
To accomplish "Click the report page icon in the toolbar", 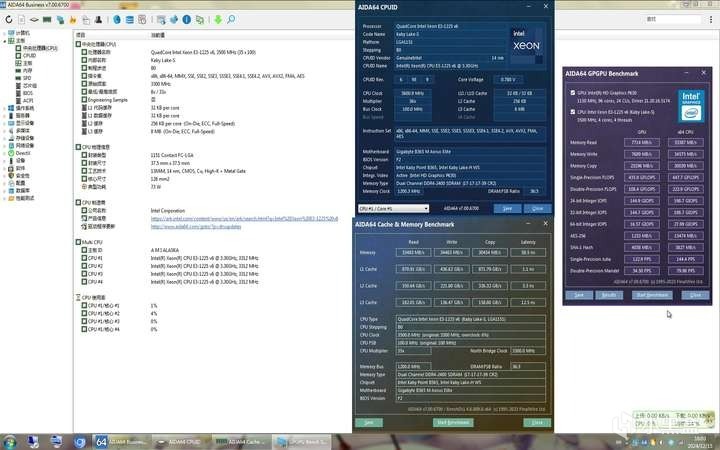I will pyautogui.click(x=22, y=20).
